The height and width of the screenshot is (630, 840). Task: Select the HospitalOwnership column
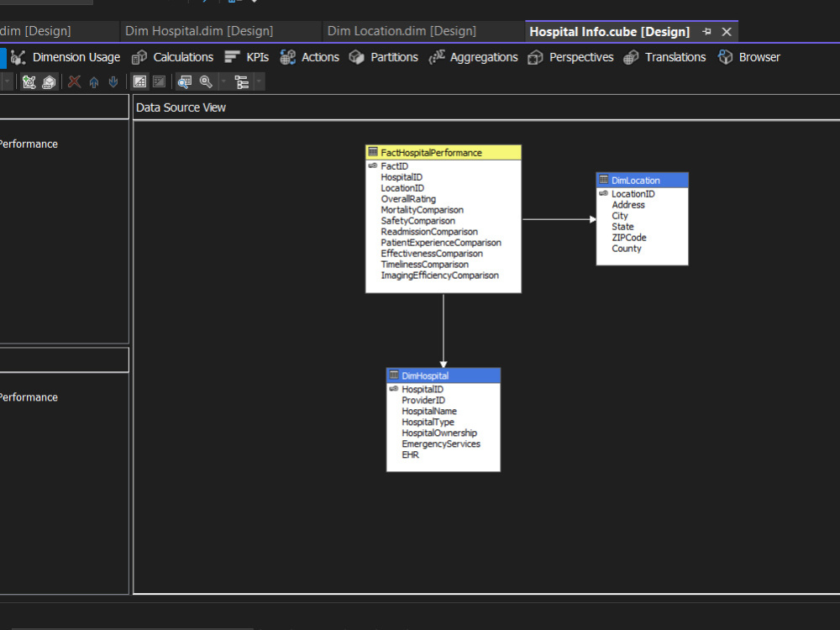[439, 433]
